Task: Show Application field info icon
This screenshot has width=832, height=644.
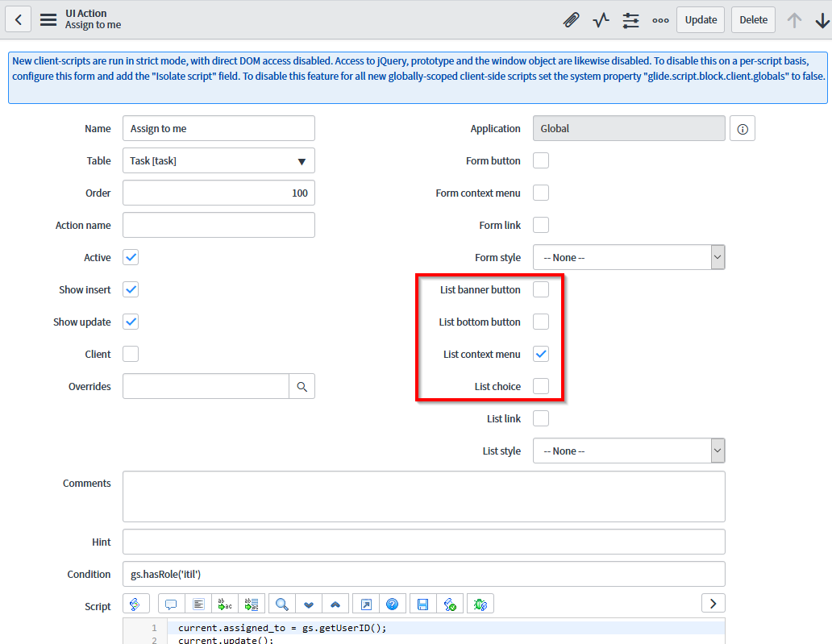Action: (743, 129)
